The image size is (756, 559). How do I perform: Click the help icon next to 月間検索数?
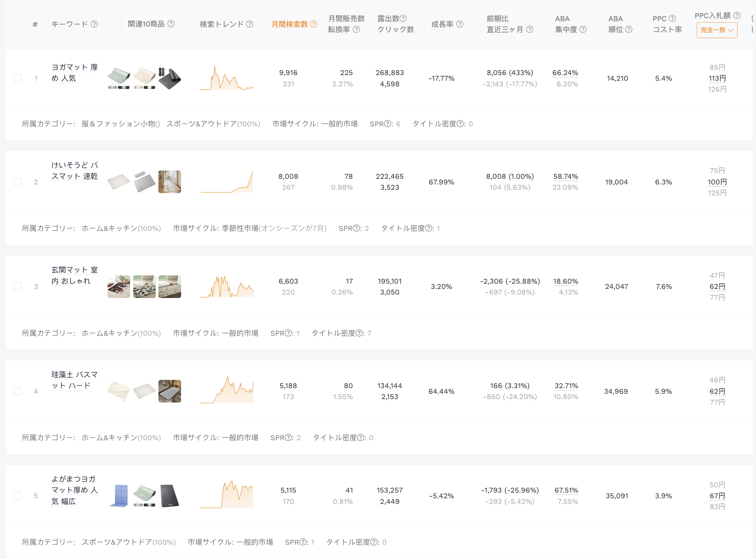[x=313, y=24]
